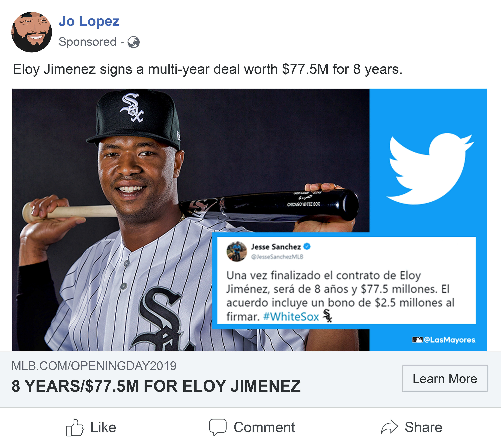The height and width of the screenshot is (448, 501).
Task: Click the Comment speech bubble icon
Action: tap(218, 427)
